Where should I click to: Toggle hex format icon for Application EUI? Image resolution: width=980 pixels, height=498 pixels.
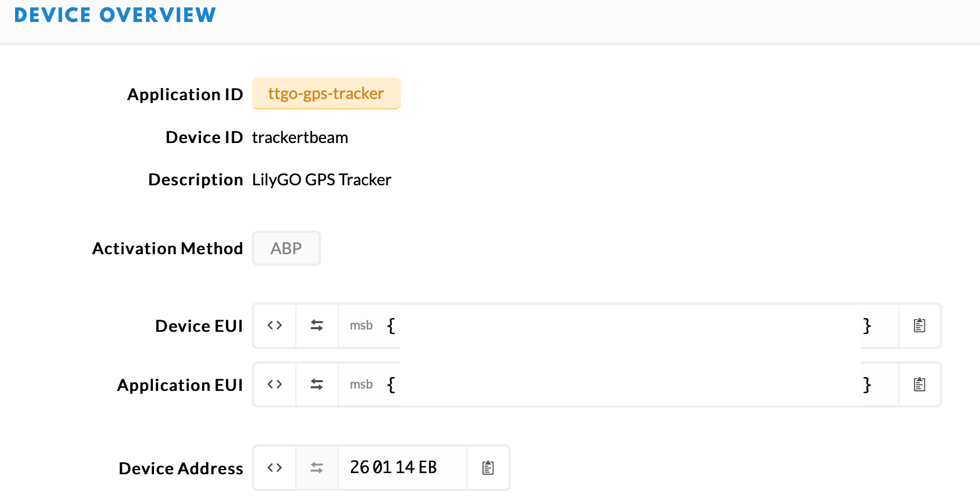(275, 385)
